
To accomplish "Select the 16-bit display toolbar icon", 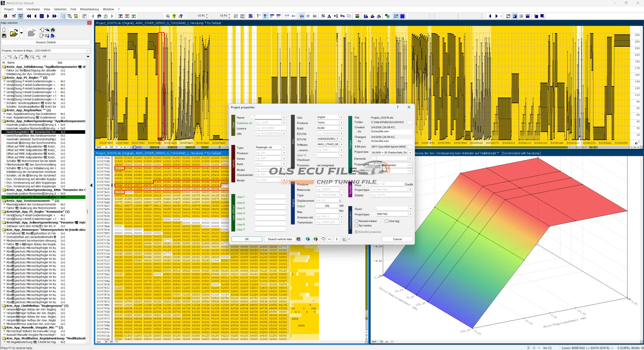I will point(265,16).
